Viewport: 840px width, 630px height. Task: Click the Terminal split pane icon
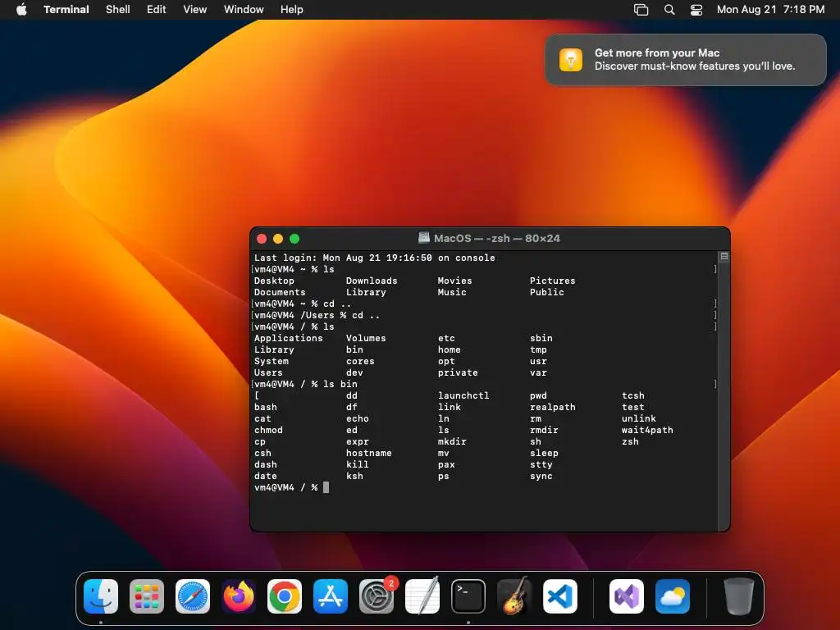pos(724,257)
